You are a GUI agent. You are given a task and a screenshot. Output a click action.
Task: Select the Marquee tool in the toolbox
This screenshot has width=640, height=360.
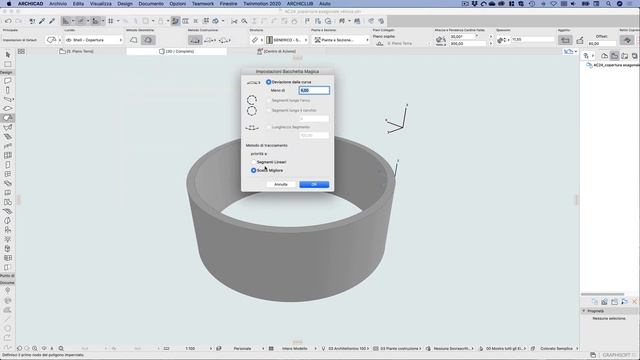[8, 64]
